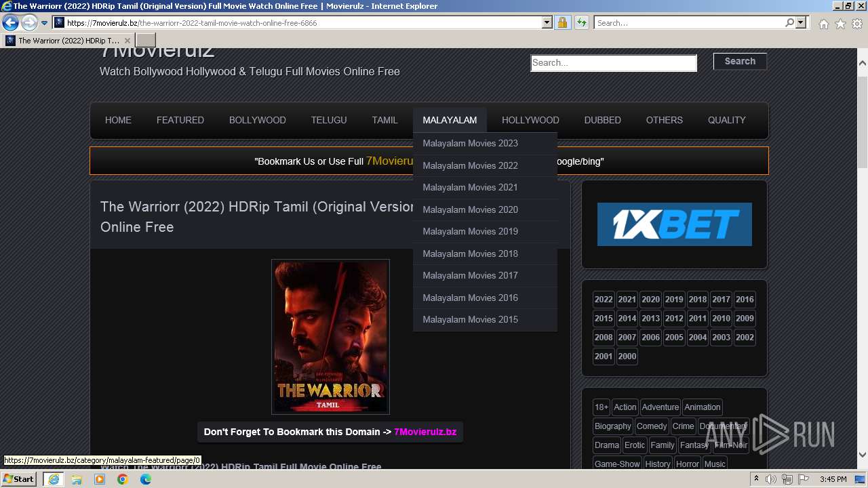Image resolution: width=868 pixels, height=488 pixels.
Task: Open the Chrome taskbar icon
Action: point(123,479)
